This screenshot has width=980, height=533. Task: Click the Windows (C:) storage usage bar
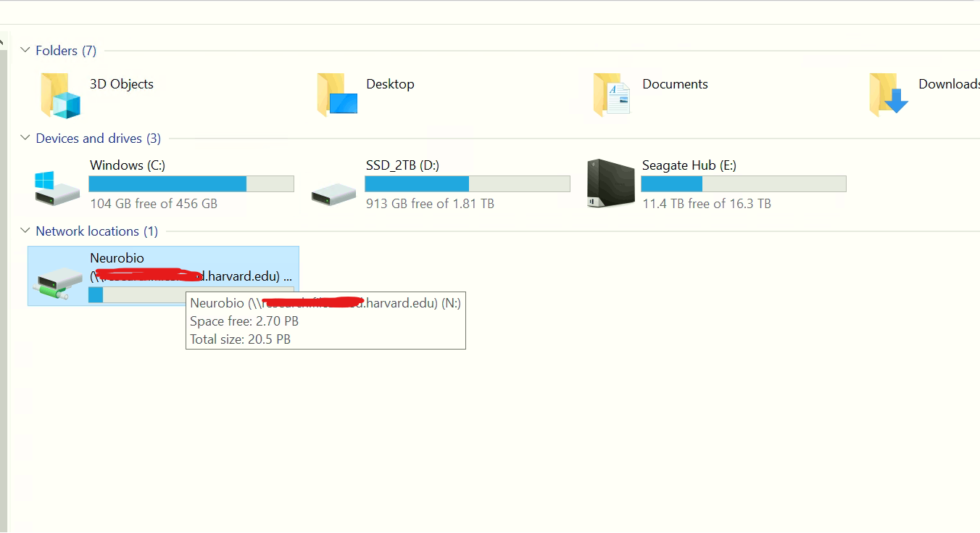click(x=191, y=183)
